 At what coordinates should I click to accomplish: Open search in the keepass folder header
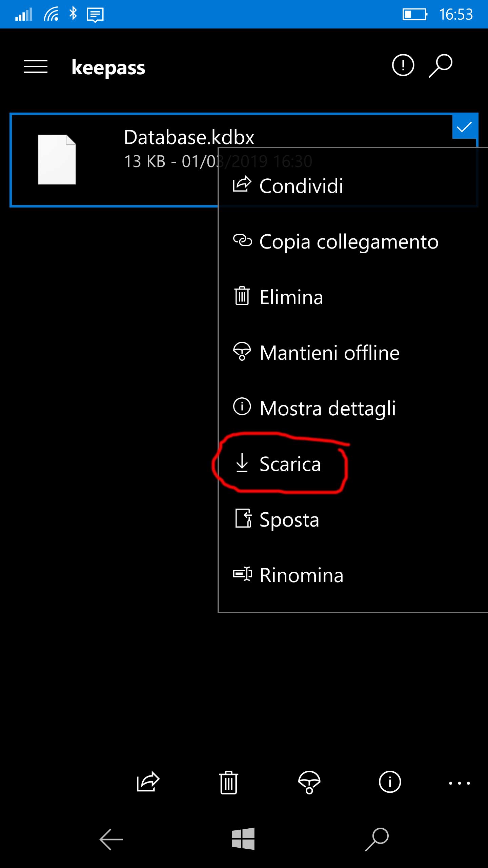pyautogui.click(x=441, y=65)
